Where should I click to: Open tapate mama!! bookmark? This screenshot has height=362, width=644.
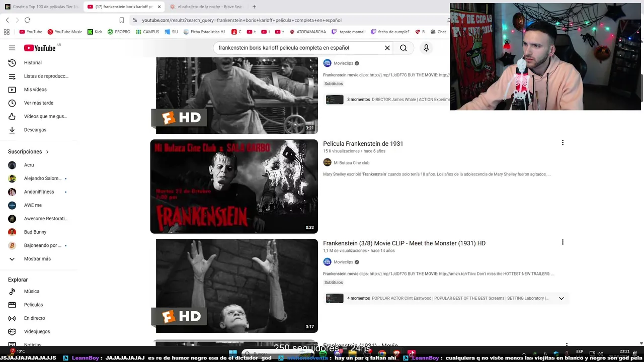click(x=348, y=32)
